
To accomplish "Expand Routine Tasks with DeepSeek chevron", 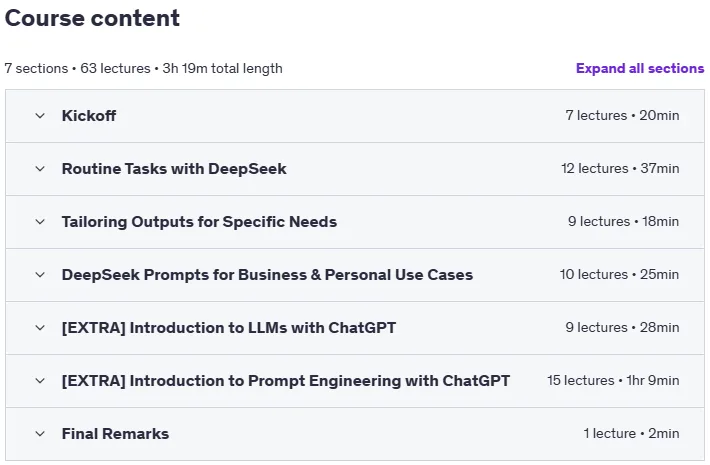I will 40,169.
